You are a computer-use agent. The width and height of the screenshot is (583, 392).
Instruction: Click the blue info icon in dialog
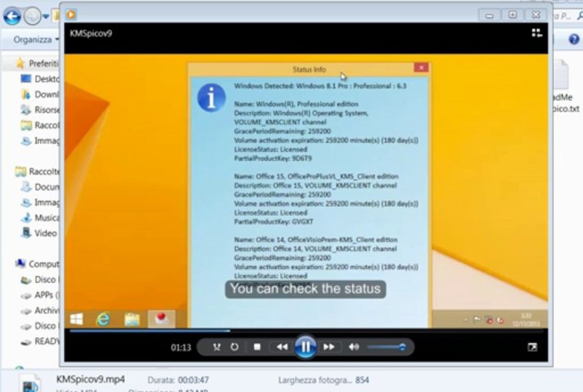[x=211, y=97]
